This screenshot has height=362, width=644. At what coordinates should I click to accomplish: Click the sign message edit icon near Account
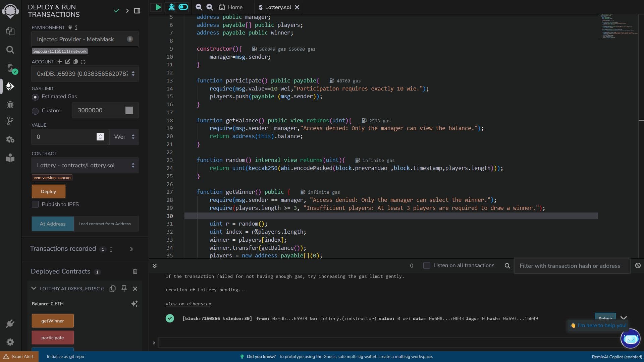pos(67,61)
